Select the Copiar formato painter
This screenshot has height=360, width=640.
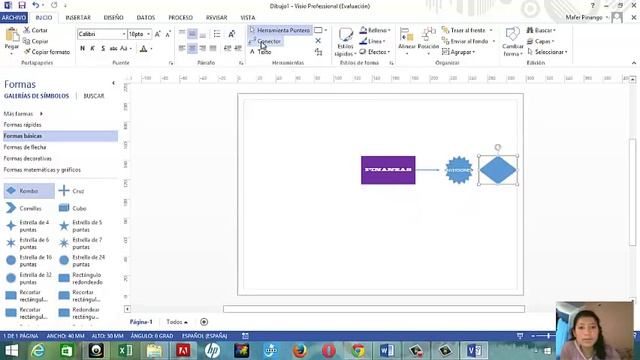[47, 52]
